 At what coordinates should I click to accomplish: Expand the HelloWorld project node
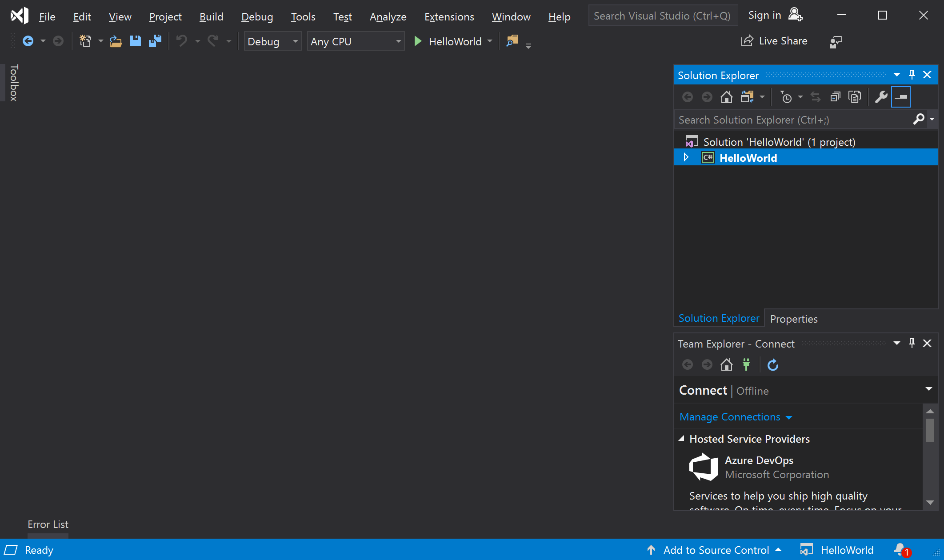(x=687, y=157)
